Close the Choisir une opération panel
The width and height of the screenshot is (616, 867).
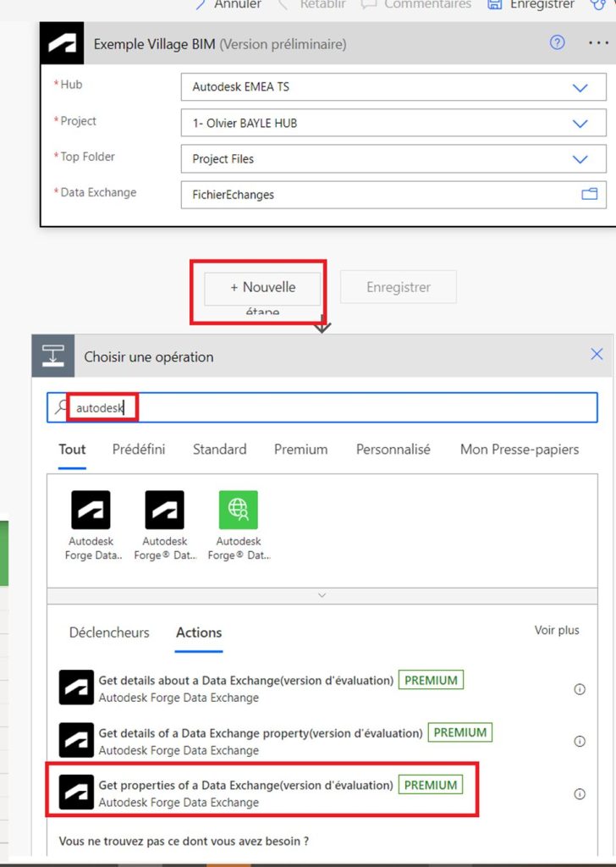coord(597,355)
